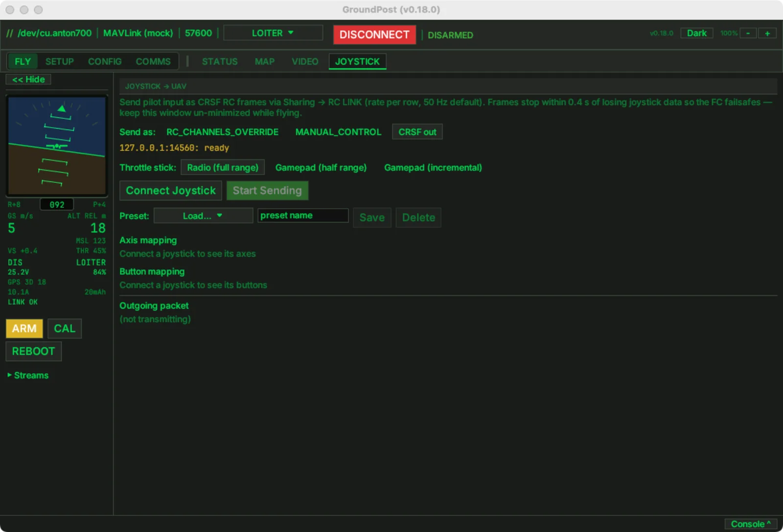Select the JOYSTICK view tab
Viewport: 783px width, 532px height.
coord(357,62)
